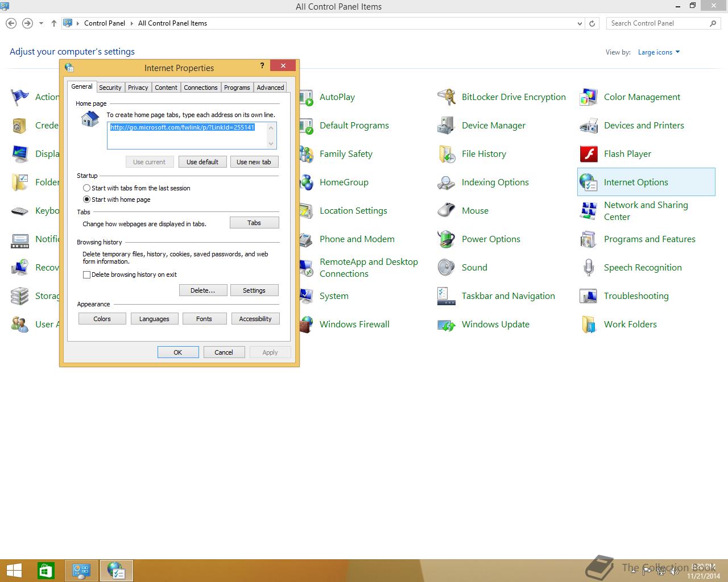Cancel the Internet Properties dialog
728x582 pixels.
224,352
